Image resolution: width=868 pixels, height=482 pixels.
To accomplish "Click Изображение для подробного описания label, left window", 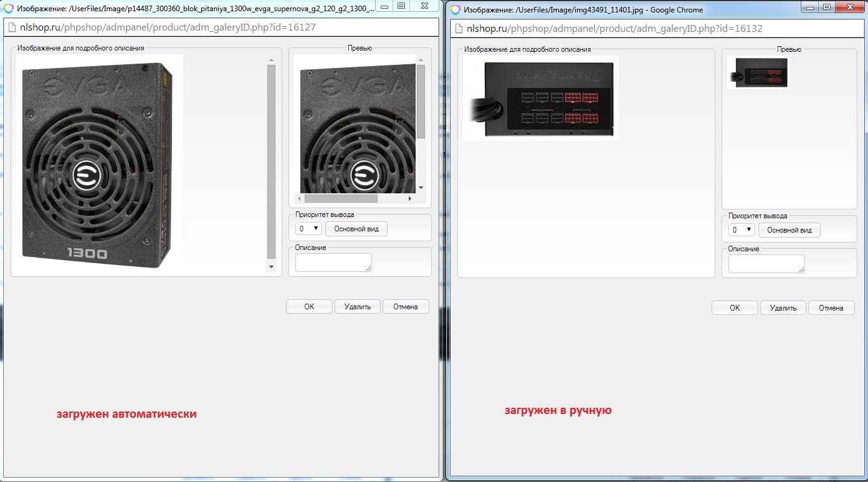I will click(81, 48).
